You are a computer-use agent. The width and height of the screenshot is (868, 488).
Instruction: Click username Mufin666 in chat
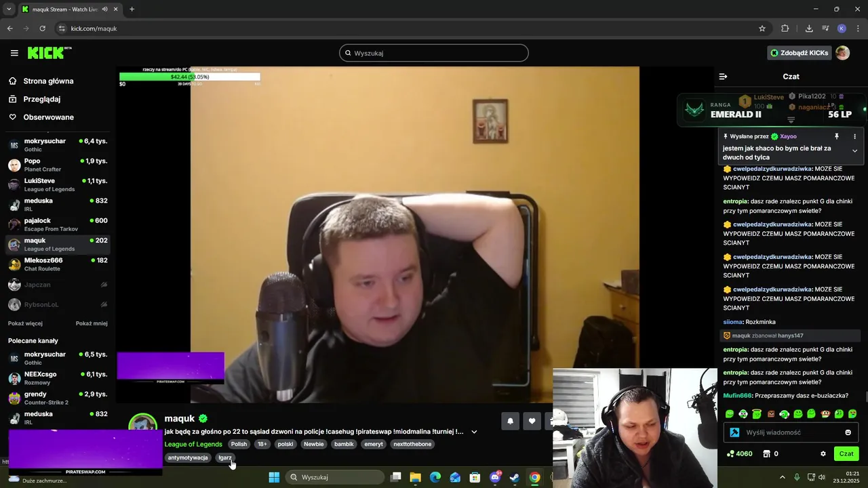click(x=737, y=395)
